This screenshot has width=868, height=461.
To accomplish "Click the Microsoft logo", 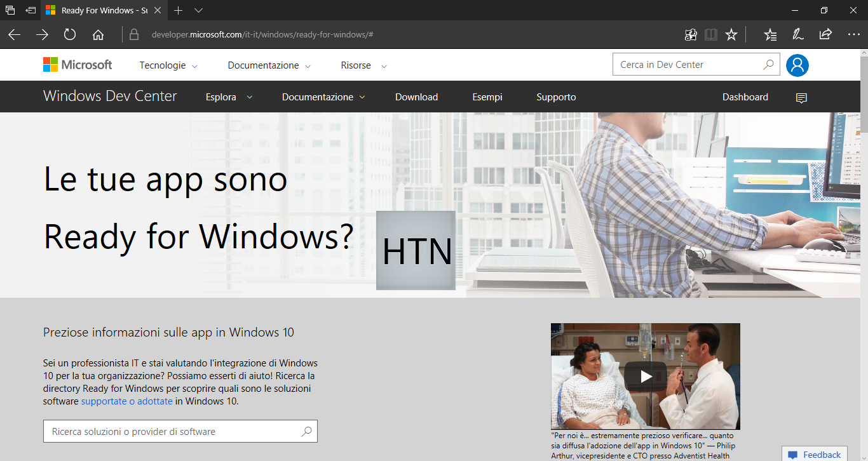I will click(x=78, y=65).
